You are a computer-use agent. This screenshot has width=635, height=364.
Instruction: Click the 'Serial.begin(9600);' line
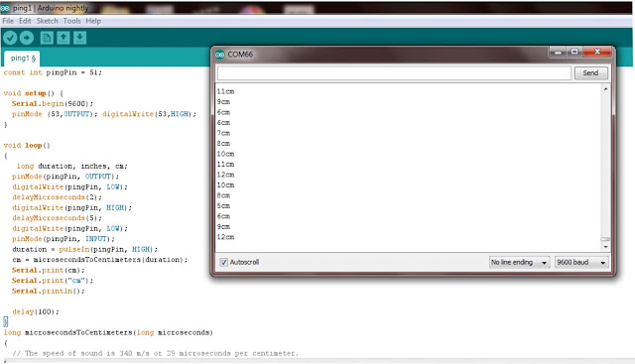53,104
